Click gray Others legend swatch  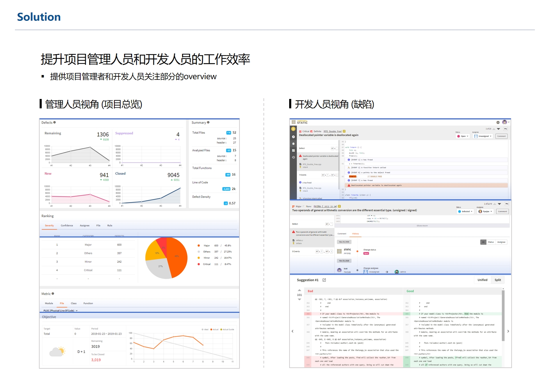tap(199, 251)
